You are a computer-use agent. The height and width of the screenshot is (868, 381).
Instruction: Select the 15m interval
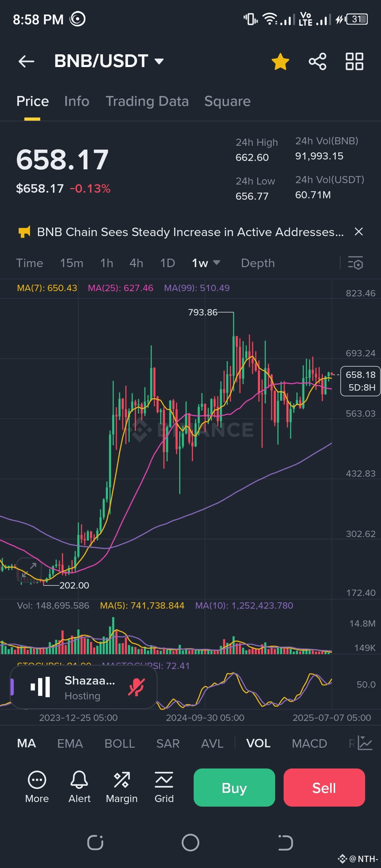(72, 263)
